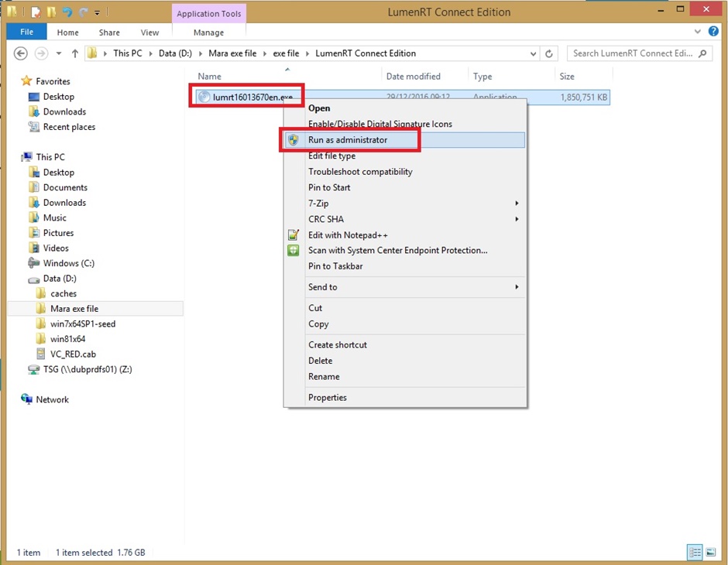
Task: Switch to large thumbnail view in status bar
Action: pyautogui.click(x=710, y=552)
